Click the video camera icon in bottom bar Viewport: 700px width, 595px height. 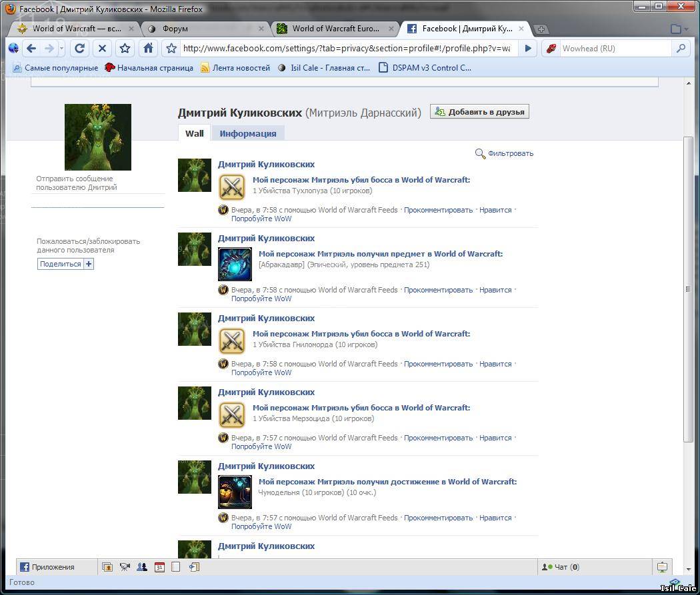125,567
